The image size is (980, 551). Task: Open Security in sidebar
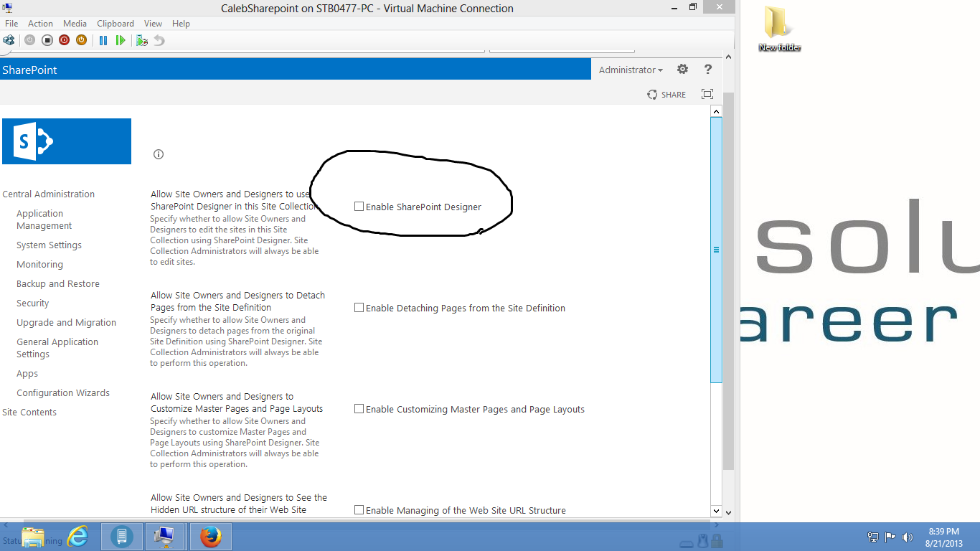click(33, 303)
